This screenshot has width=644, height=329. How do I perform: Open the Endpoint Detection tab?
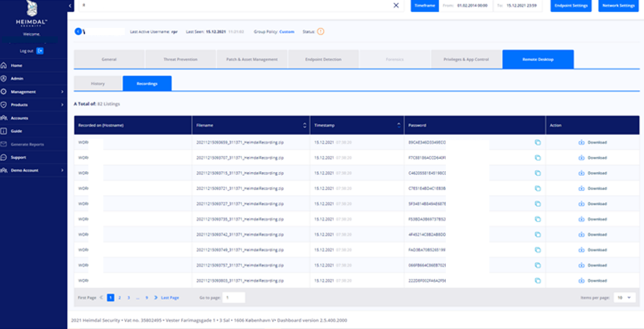pyautogui.click(x=323, y=59)
